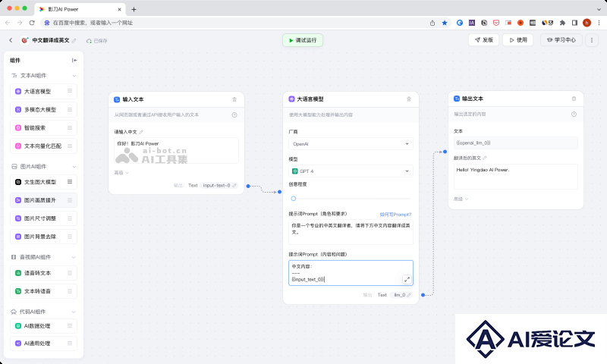Image resolution: width=607 pixels, height=364 pixels.
Task: Click the 使用 button
Action: click(518, 40)
